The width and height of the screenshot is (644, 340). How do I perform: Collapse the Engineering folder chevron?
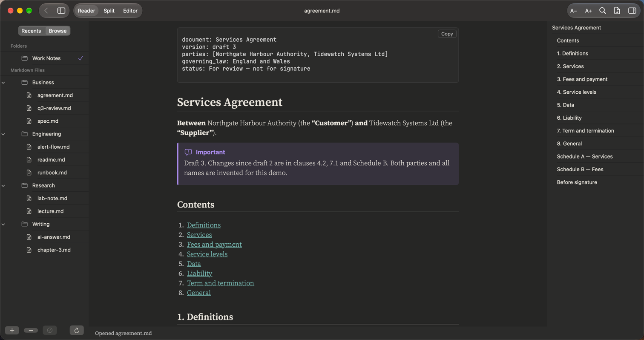click(3, 134)
